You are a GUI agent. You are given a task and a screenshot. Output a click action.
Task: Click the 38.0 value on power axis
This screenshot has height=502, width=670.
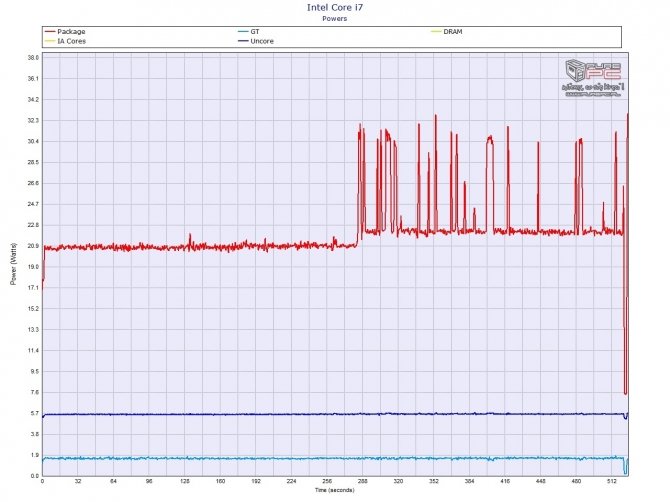pos(33,58)
